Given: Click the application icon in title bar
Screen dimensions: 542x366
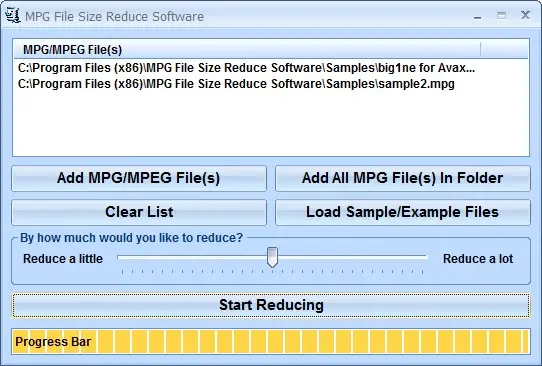Looking at the screenshot, I should [x=13, y=16].
